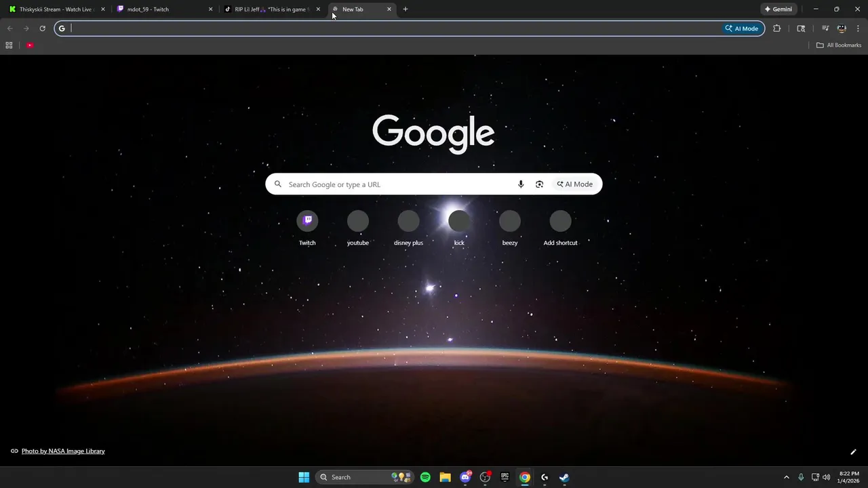
Task: Open Chrome three-dot menu
Action: (858, 28)
